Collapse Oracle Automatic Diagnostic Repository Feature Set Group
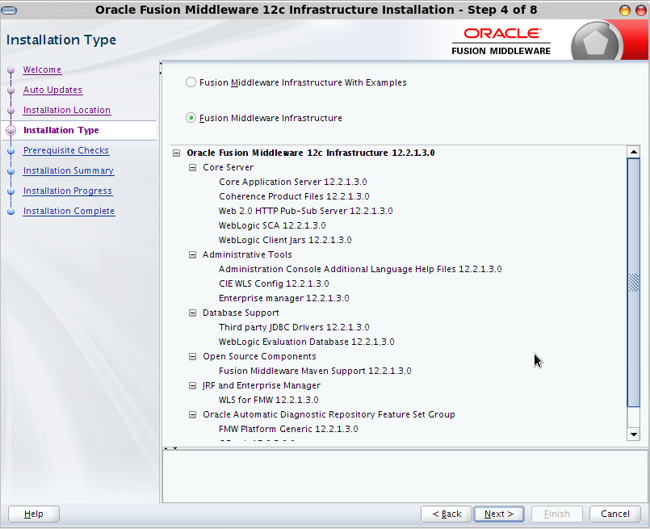Viewport: 650px width, 529px height. pyautogui.click(x=192, y=415)
